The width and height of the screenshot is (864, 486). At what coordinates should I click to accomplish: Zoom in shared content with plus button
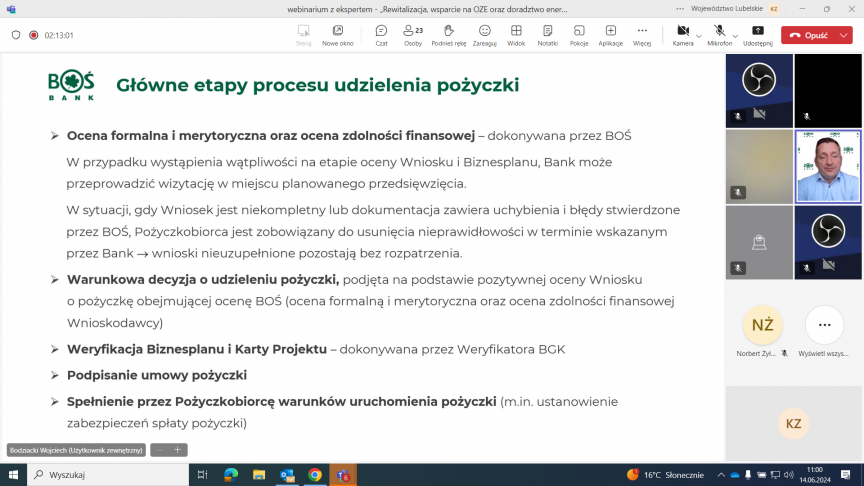tap(177, 450)
